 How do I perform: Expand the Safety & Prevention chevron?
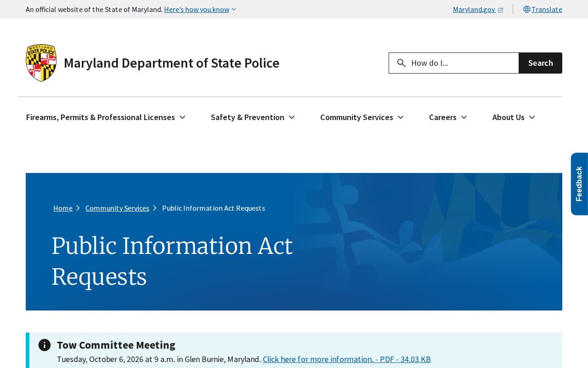coord(292,117)
